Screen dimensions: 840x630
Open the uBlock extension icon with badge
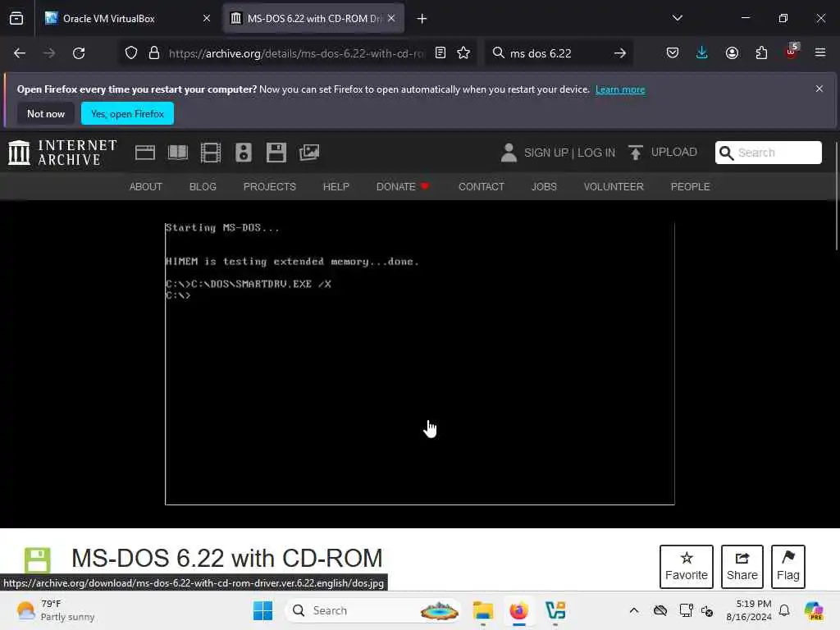[x=792, y=52]
